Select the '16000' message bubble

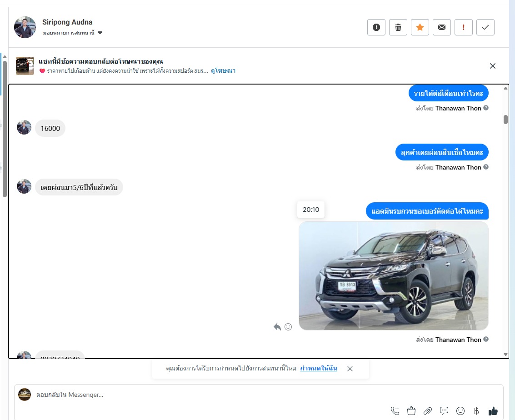(x=50, y=128)
